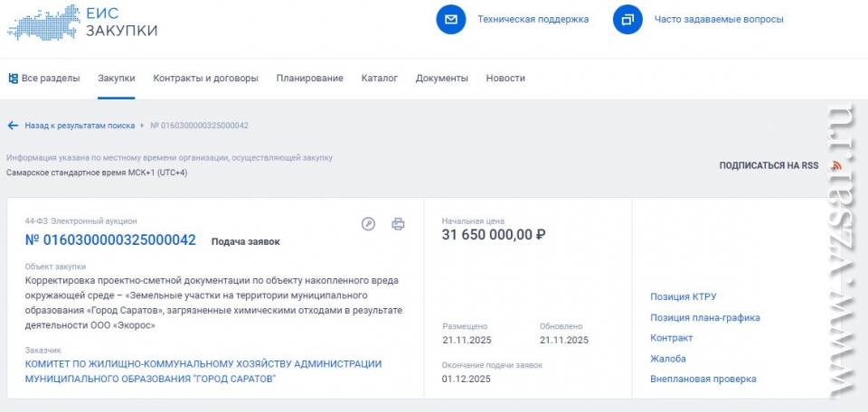The width and height of the screenshot is (868, 412).
Task: Click the electronic signature key icon
Action: point(368,224)
